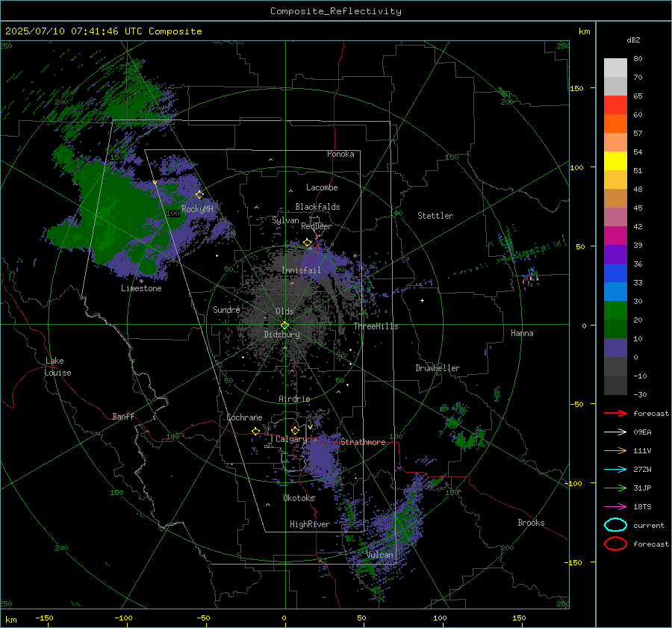Click the Stettler city label
Image resolution: width=672 pixels, height=628 pixels.
[x=435, y=216]
